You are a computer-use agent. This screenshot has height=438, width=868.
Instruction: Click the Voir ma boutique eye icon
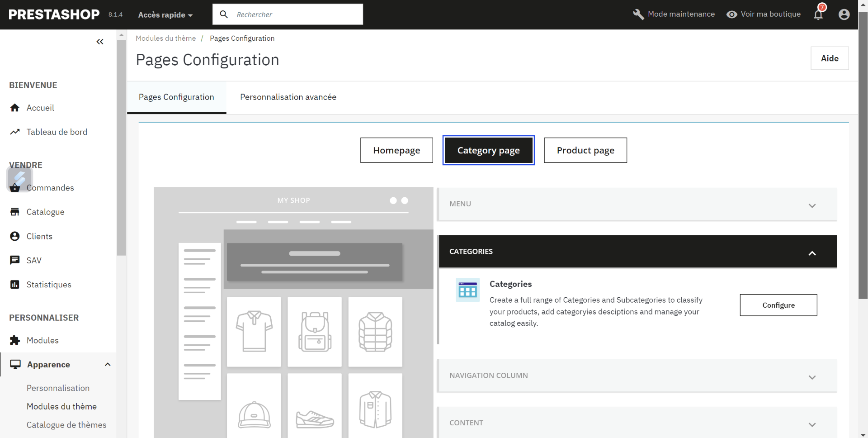731,14
